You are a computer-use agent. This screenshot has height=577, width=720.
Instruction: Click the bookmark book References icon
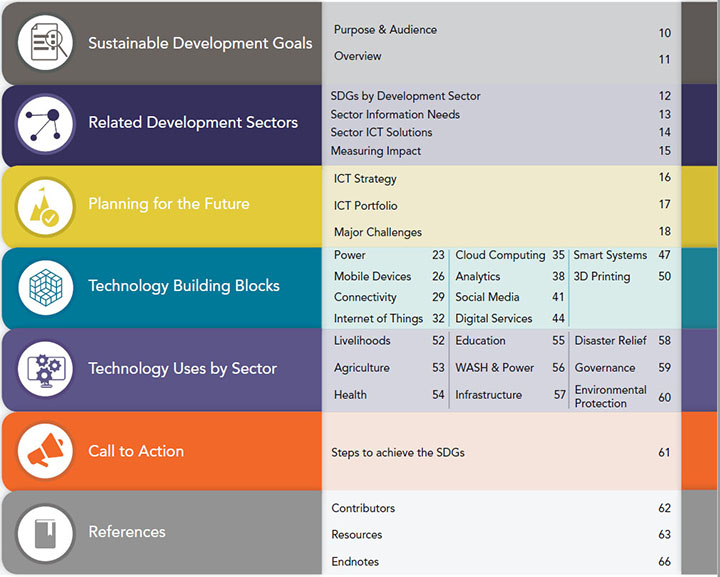point(45,533)
